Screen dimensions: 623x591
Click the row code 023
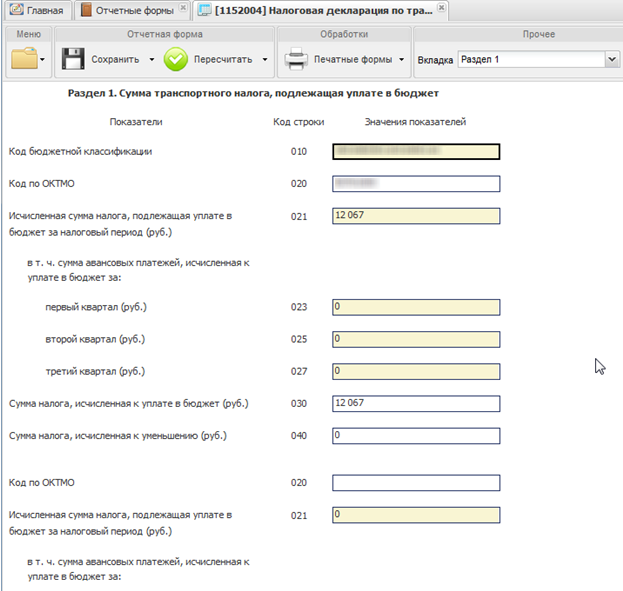point(299,307)
